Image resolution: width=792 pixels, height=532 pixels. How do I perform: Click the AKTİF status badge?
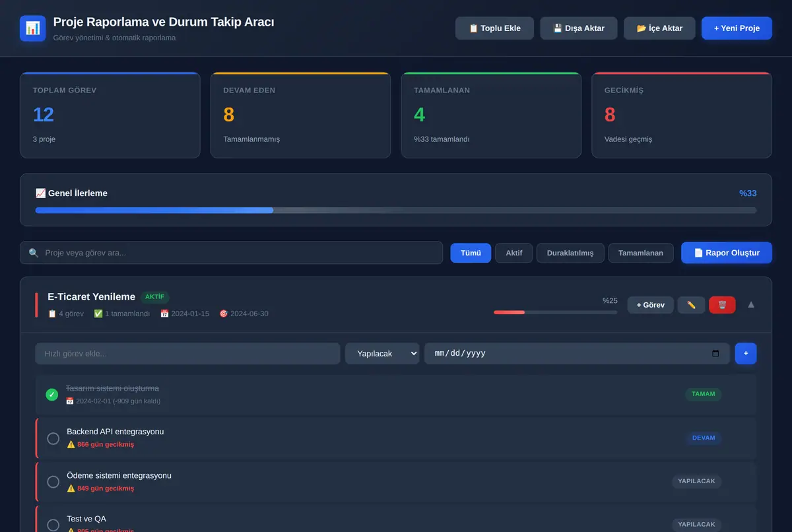(154, 297)
